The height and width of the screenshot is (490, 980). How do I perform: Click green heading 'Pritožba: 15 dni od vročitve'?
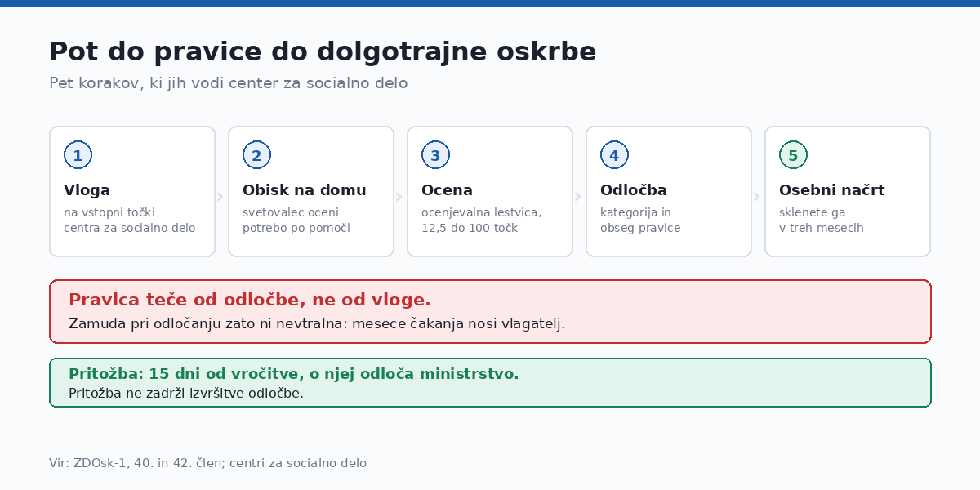tap(294, 374)
